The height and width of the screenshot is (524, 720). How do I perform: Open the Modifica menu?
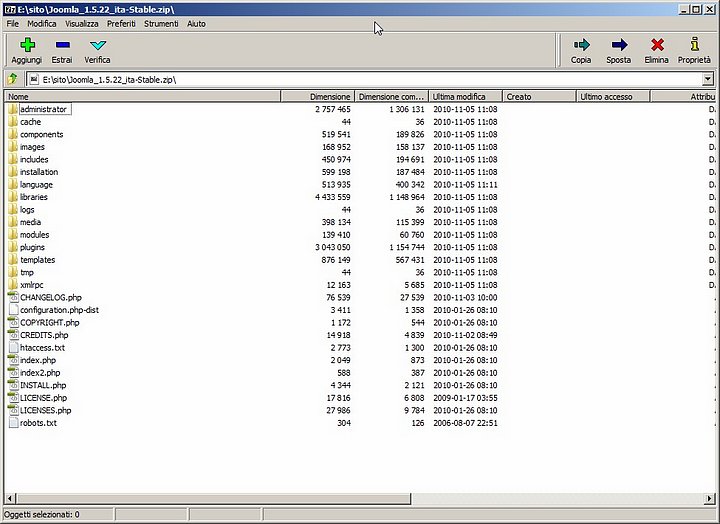point(42,23)
